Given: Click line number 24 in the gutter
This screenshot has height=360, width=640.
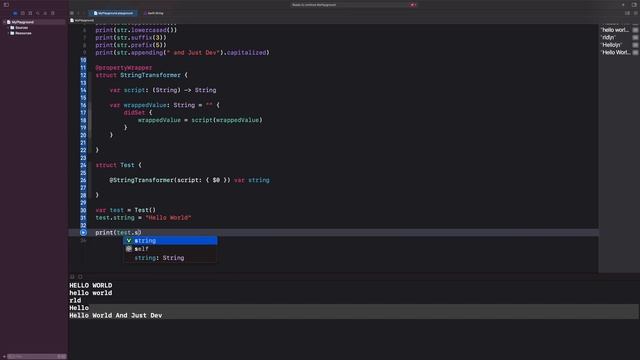Looking at the screenshot, I should pos(83,165).
